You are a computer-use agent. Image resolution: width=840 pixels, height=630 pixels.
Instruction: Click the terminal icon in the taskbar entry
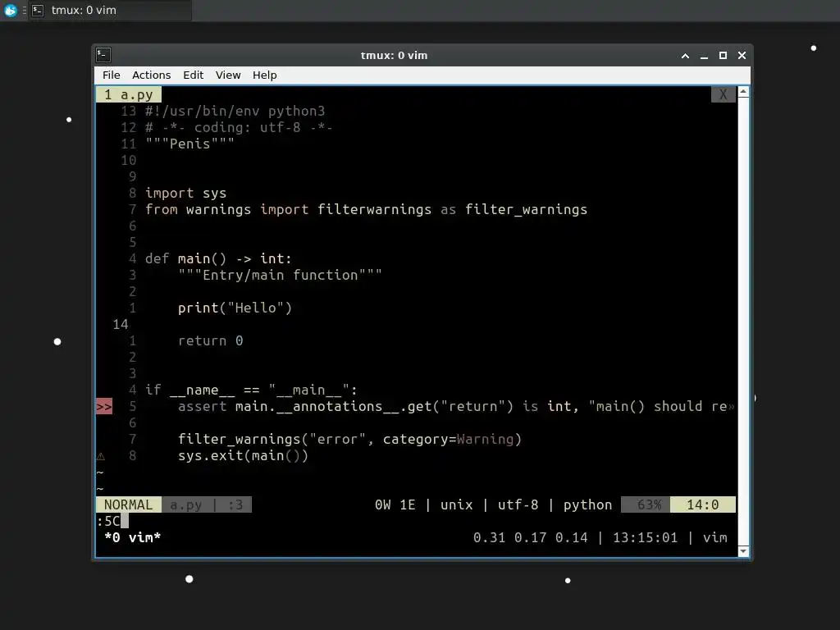tap(38, 10)
